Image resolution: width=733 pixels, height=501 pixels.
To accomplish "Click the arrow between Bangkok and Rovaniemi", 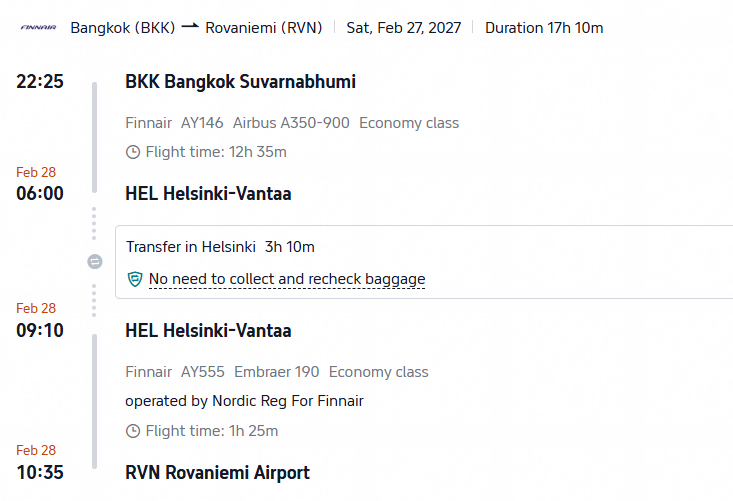I will click(x=190, y=27).
